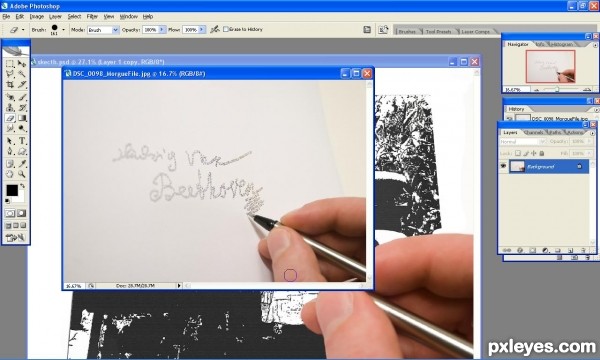Screen dimensions: 600x360
Task: Select the Zoom tool
Action: click(x=22, y=174)
